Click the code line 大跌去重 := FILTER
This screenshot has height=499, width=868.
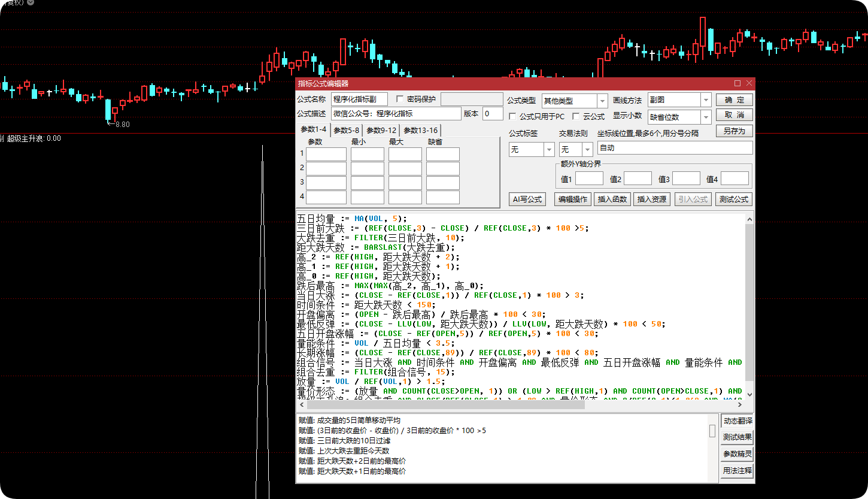coord(381,238)
